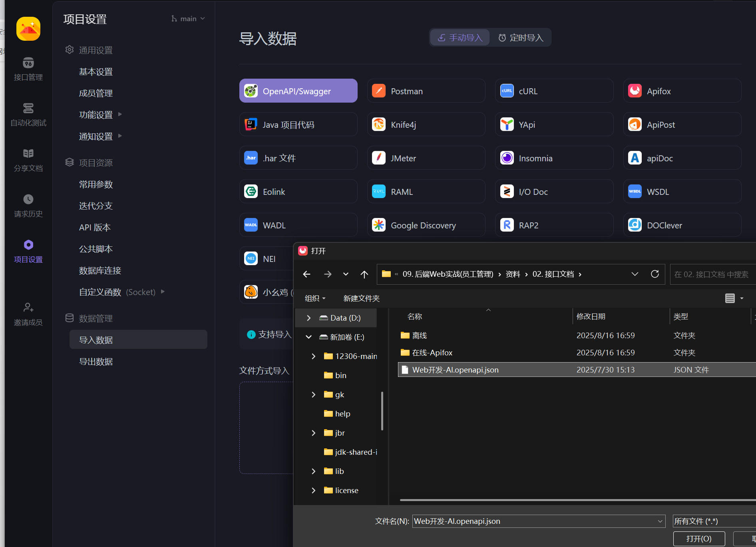Screen dimensions: 756x547
Task: Switch to 定时导入 tab
Action: click(521, 38)
